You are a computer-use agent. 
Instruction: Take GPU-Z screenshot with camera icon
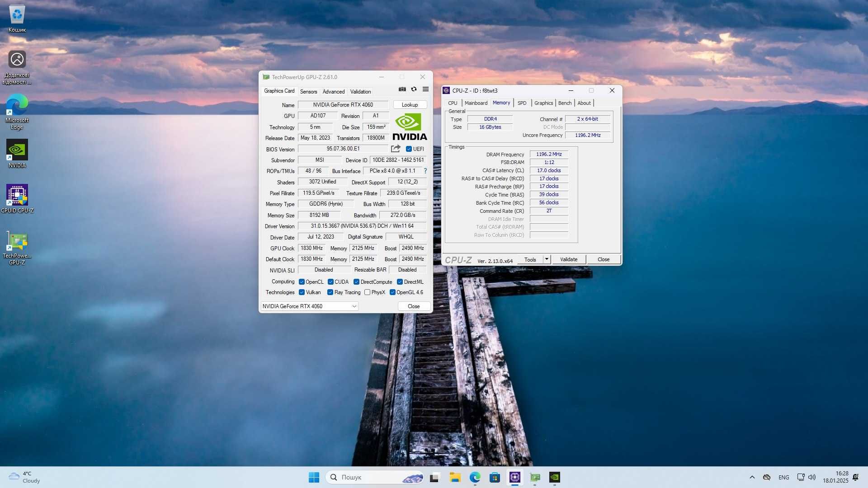[402, 89]
